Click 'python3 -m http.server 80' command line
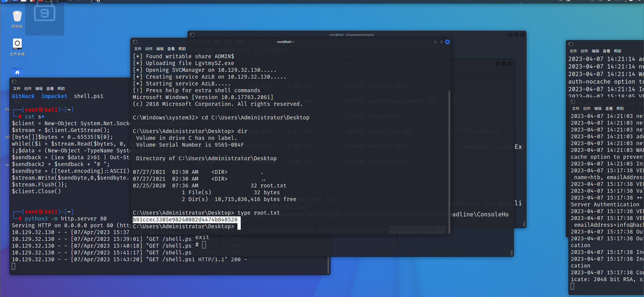Screen dimensions: 644x297 click(x=66, y=219)
